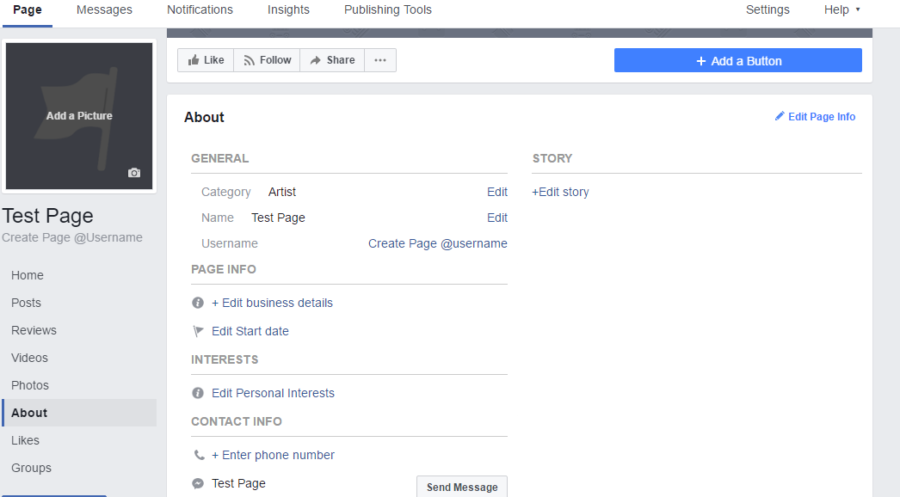Click the info icon beside Edit business details

tap(197, 302)
